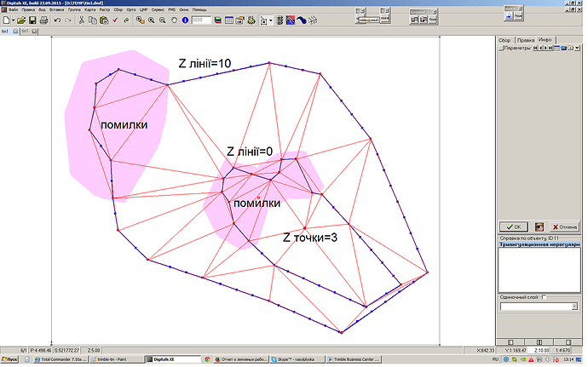Click the yellow gear settings icon
588x367 pixels.
tap(251, 20)
